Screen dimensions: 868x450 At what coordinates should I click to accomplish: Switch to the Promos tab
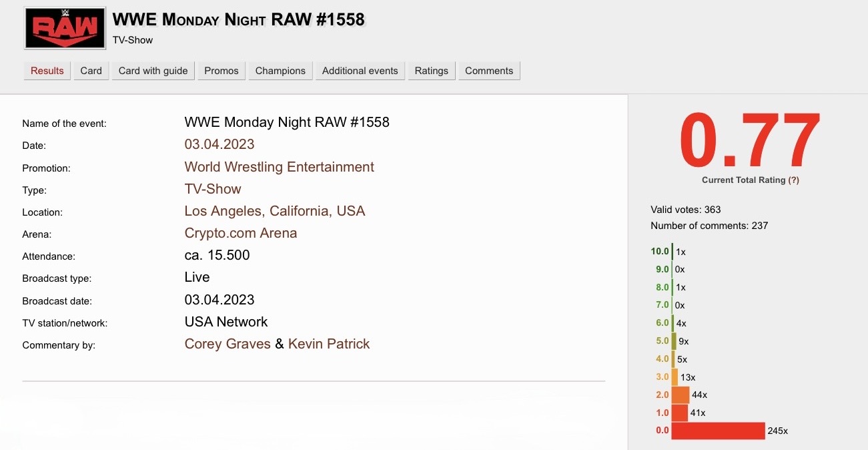tap(222, 71)
